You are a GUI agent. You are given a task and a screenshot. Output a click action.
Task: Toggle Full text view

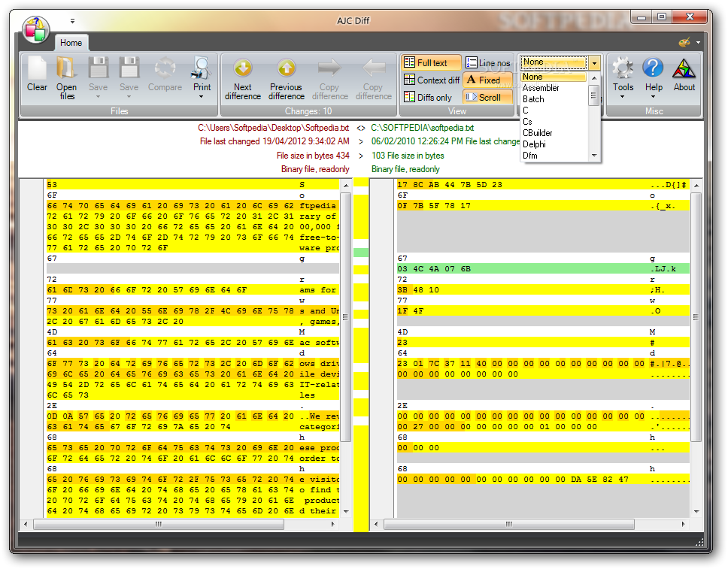pos(432,62)
